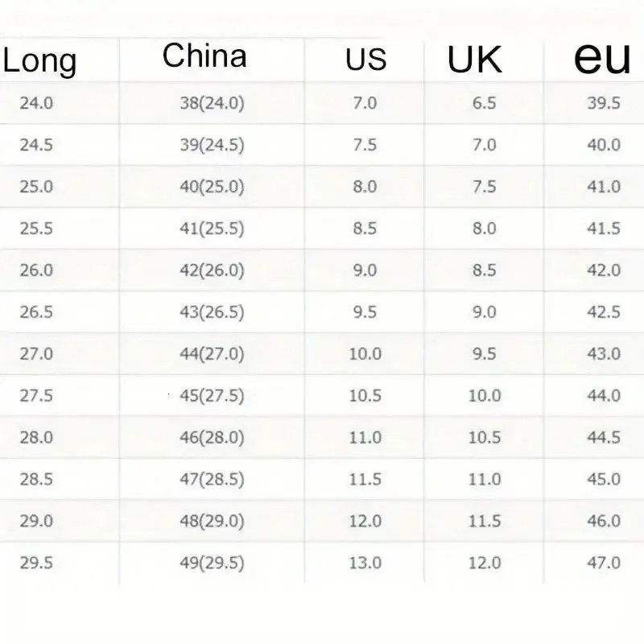The height and width of the screenshot is (644, 644).
Task: Click the Long column 28.0 cell
Action: click(x=36, y=438)
